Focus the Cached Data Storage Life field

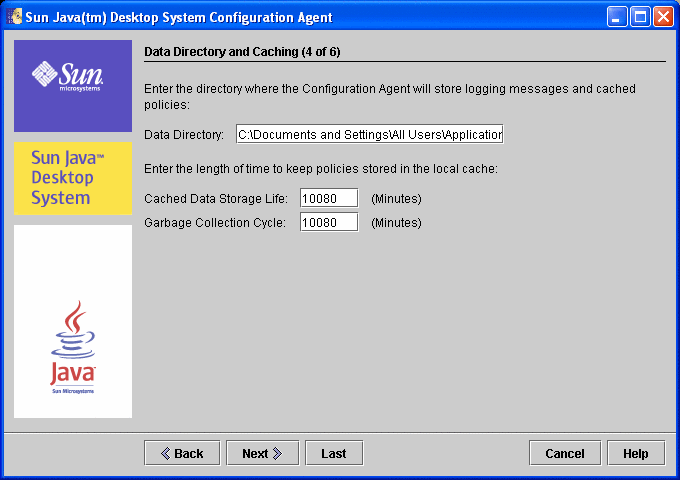click(329, 198)
